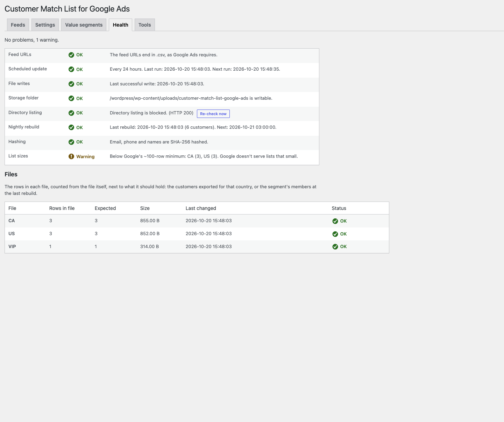Viewport: 504px width, 422px height.
Task: Click the 'Scheduled update' row label
Action: coord(28,69)
